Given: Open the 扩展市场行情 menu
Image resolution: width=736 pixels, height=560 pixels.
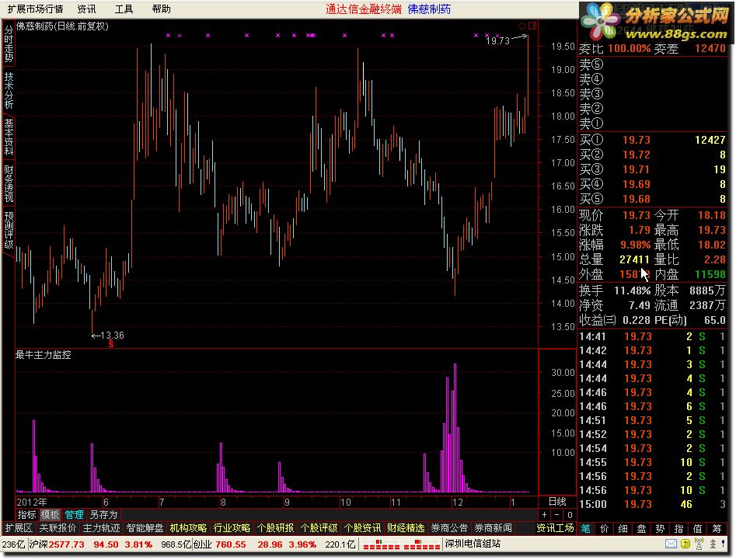Looking at the screenshot, I should pyautogui.click(x=35, y=9).
